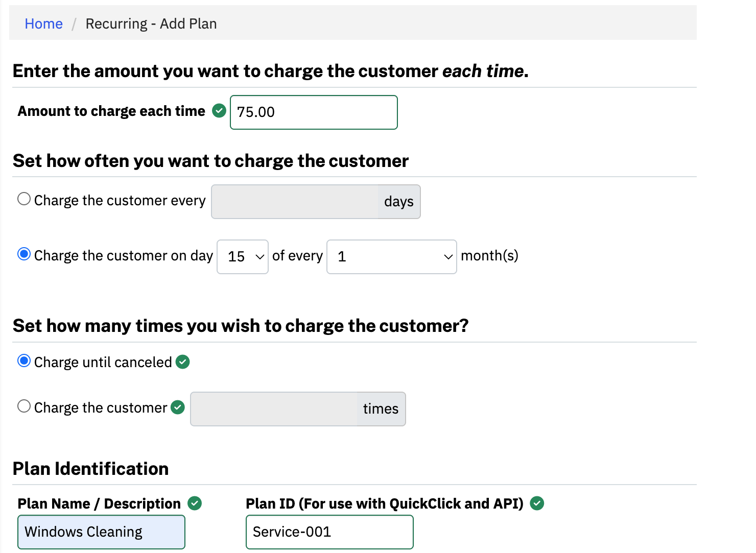Click the 'times' suffix label

click(x=381, y=409)
